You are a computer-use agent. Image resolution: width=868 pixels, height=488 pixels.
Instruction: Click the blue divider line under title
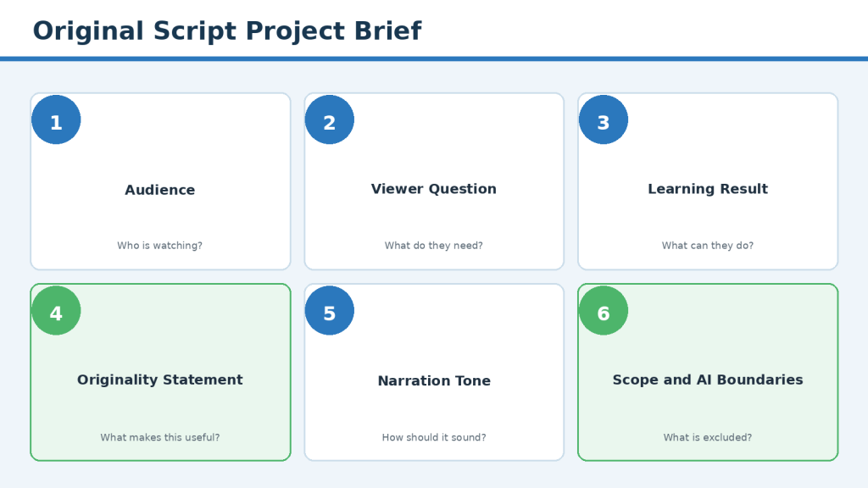434,58
